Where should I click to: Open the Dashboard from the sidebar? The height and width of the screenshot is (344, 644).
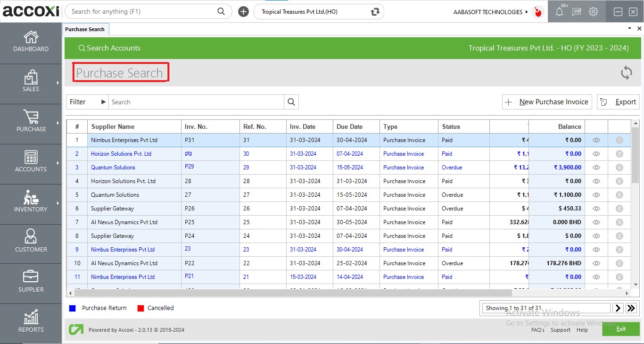coord(31,42)
